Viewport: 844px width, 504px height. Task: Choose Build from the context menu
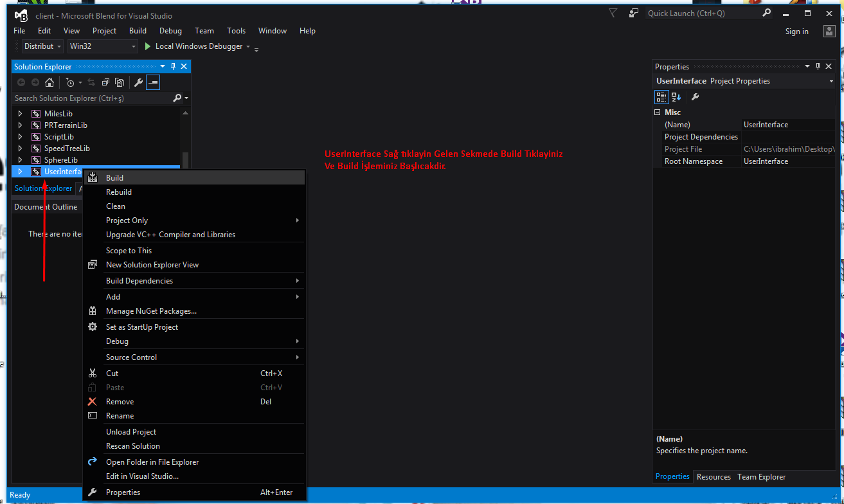point(194,178)
